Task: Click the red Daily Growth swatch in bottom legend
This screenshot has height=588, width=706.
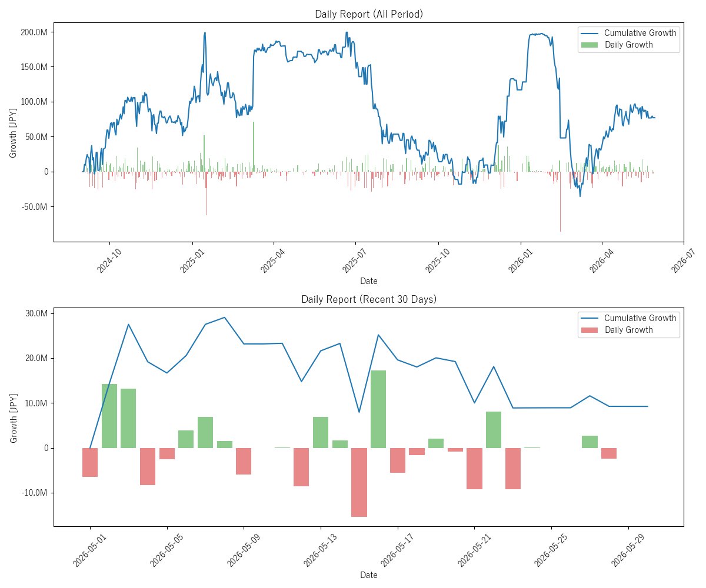Action: coord(590,330)
